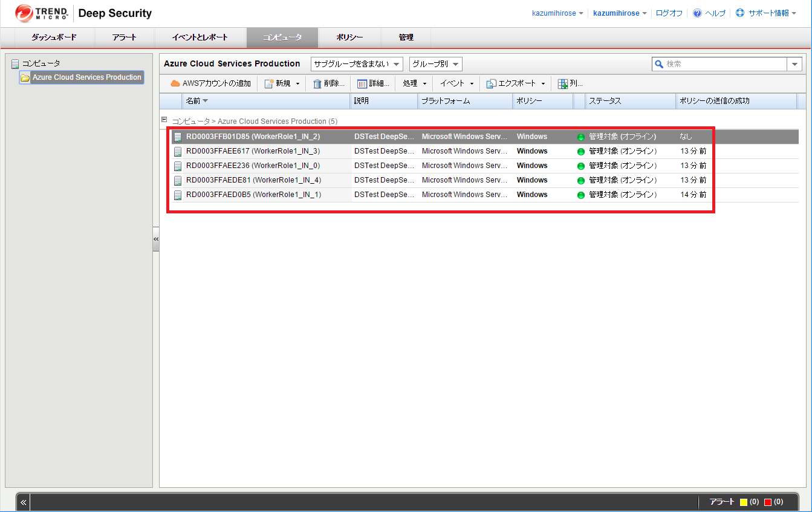The height and width of the screenshot is (512, 812).
Task: Click the 削除 button label
Action: (334, 83)
